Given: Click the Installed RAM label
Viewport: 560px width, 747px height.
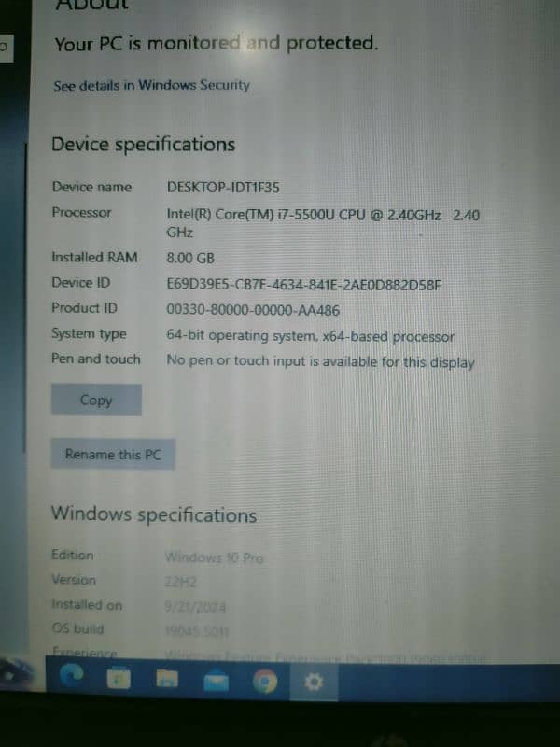Looking at the screenshot, I should (x=94, y=258).
